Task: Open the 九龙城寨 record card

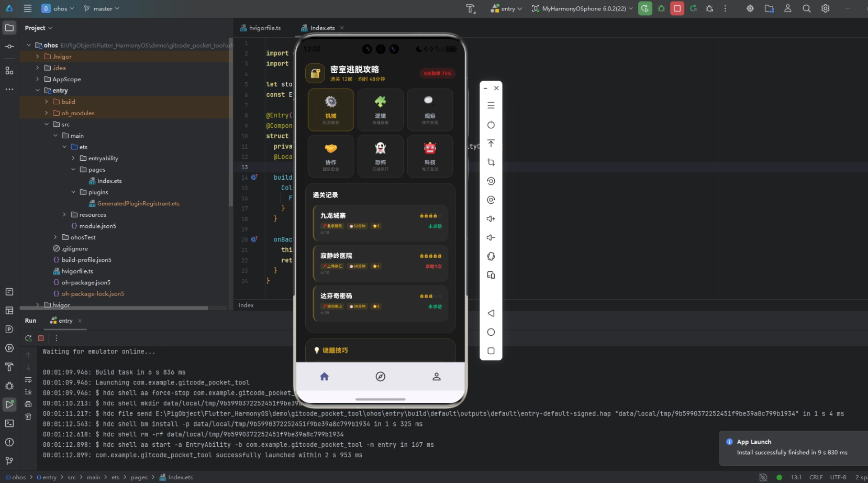Action: pyautogui.click(x=381, y=223)
